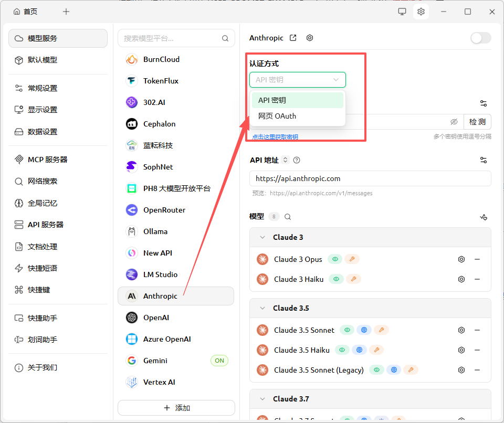Click the ON badge for Gemini
This screenshot has width=504, height=423.
point(219,361)
